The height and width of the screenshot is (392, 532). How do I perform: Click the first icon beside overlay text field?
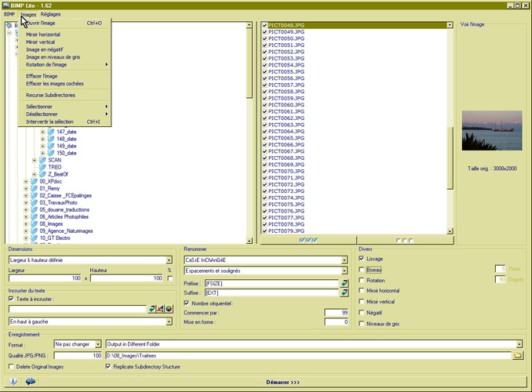click(x=152, y=309)
